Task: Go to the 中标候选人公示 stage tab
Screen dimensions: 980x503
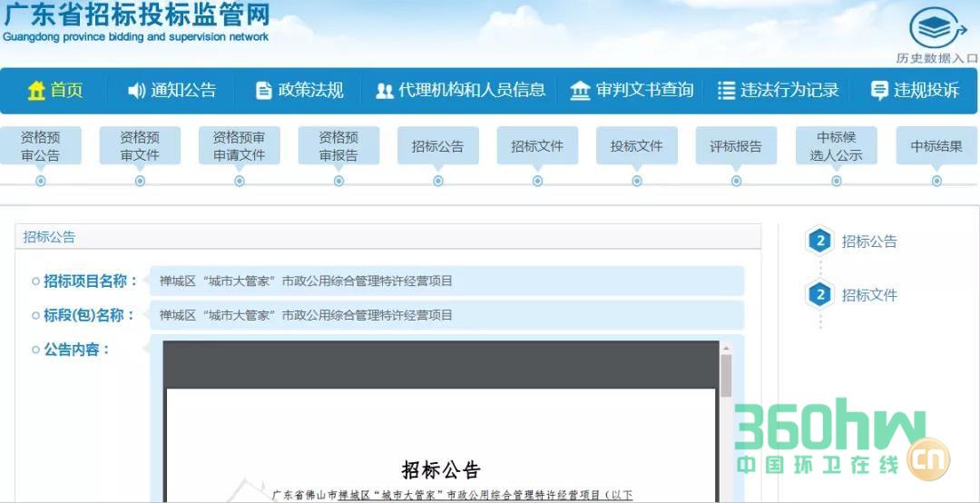Action: (836, 146)
